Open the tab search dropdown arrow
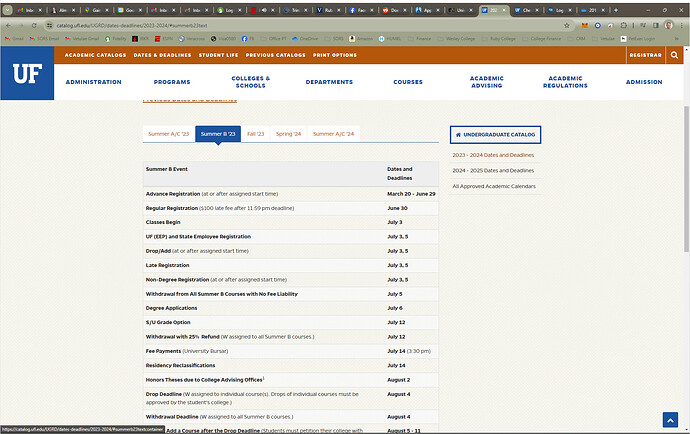This screenshot has width=690, height=434. tap(7, 10)
